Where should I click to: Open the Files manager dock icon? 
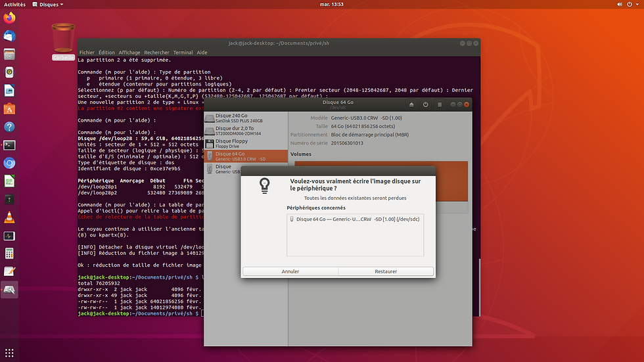pyautogui.click(x=9, y=54)
